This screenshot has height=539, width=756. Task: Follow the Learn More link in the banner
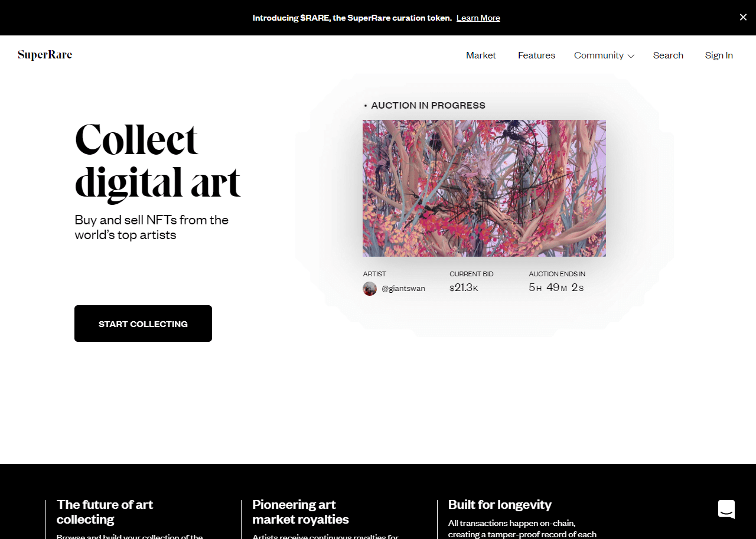coord(478,18)
